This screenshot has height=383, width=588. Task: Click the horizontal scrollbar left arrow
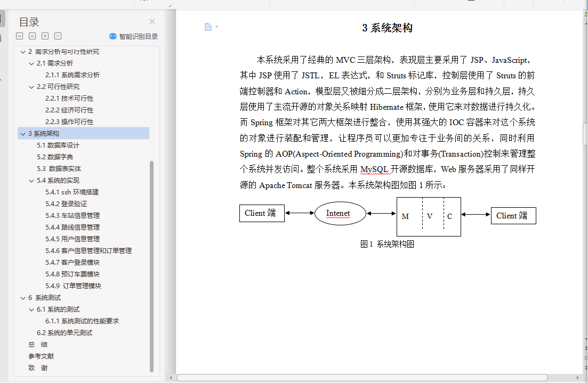171,377
